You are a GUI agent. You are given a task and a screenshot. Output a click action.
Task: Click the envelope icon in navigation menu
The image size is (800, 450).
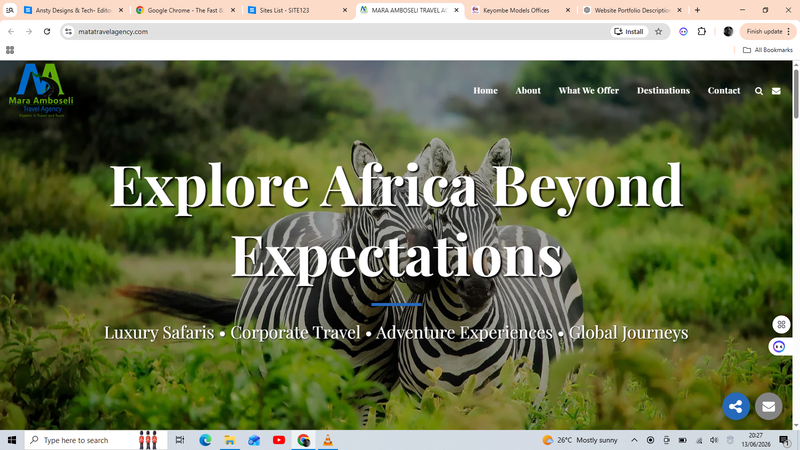point(776,91)
